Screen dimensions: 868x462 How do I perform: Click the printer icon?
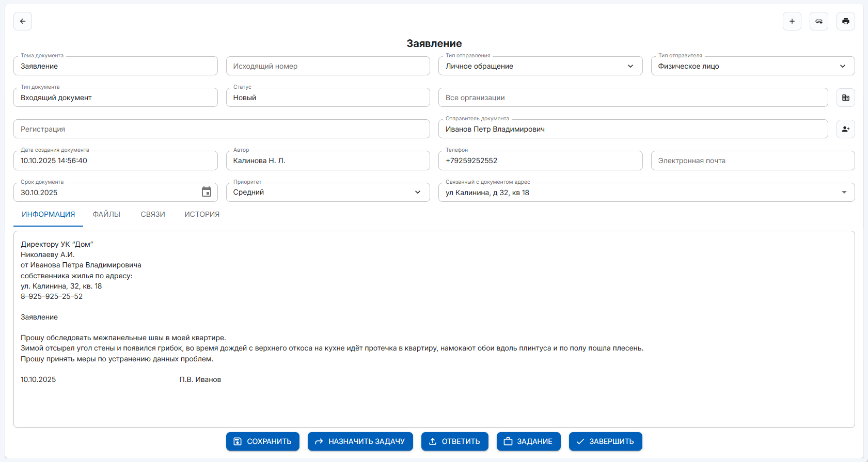coord(845,21)
